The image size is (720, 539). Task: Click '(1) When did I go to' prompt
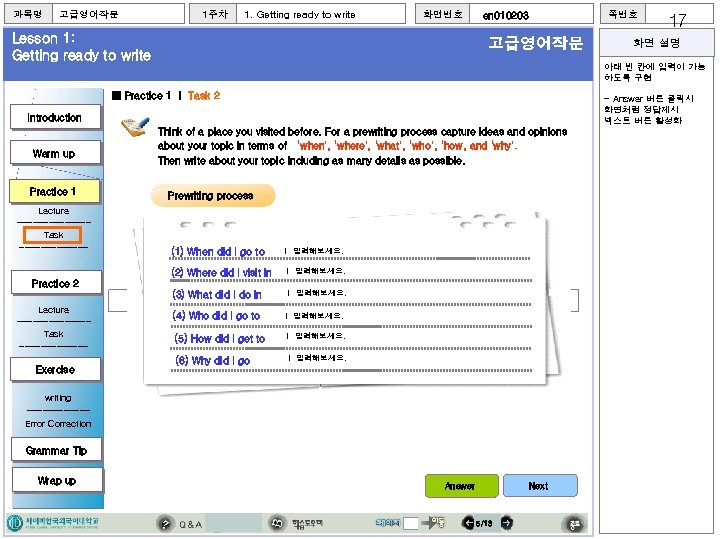coord(218,252)
